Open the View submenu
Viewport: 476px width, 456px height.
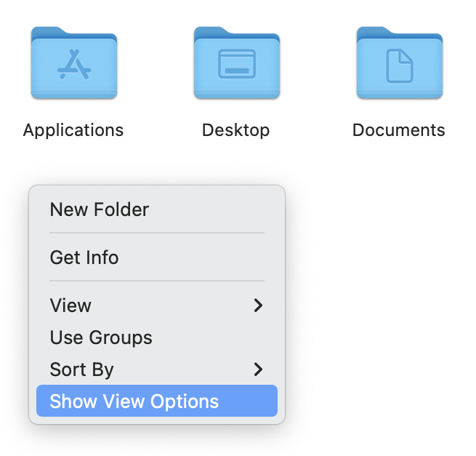click(x=157, y=305)
